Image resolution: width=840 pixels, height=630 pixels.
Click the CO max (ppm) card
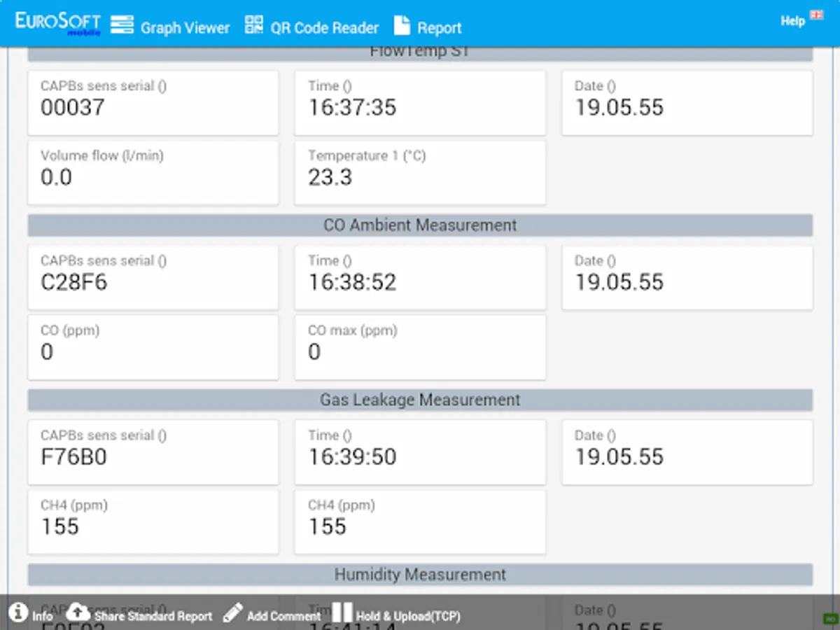click(420, 347)
